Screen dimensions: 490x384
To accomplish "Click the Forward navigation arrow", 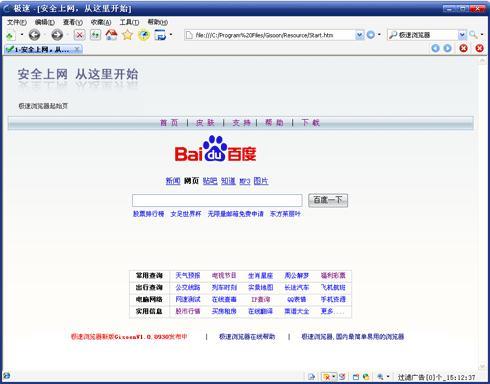I will [x=57, y=35].
